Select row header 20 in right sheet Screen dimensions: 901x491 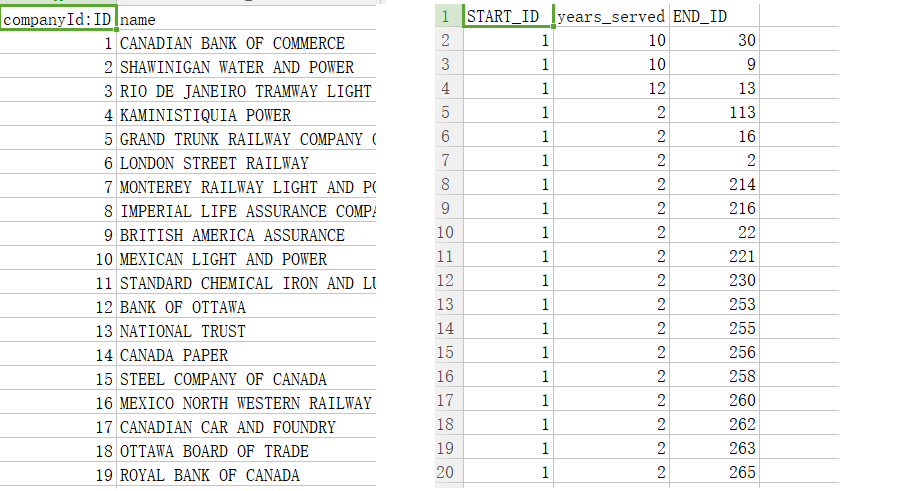pos(449,472)
